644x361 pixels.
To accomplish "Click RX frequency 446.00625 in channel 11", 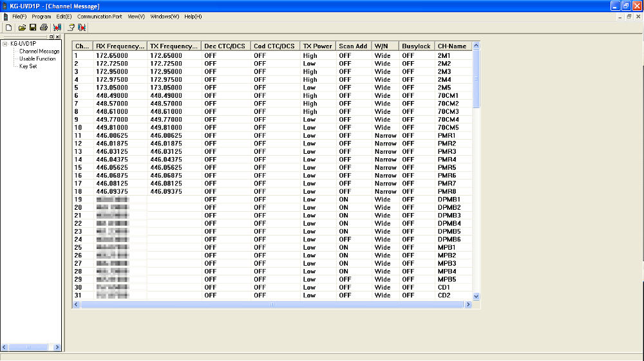I will click(x=111, y=136).
